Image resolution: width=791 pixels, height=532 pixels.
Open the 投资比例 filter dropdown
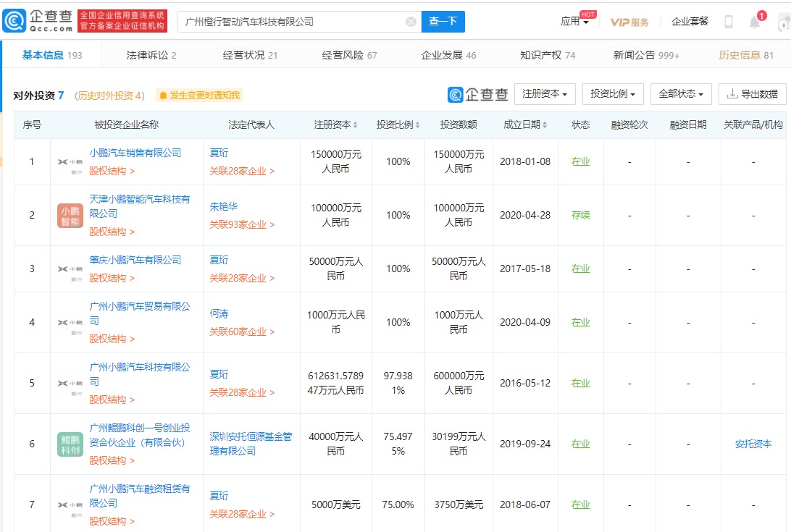pyautogui.click(x=613, y=94)
